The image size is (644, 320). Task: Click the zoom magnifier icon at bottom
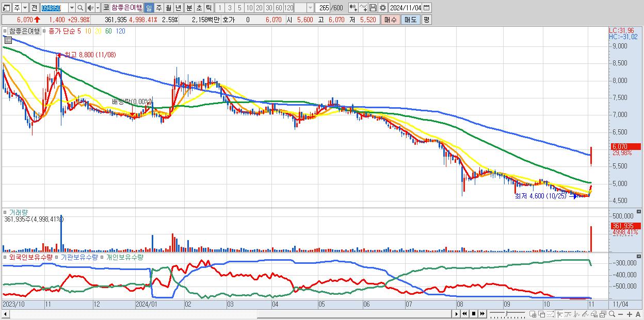pos(612,314)
